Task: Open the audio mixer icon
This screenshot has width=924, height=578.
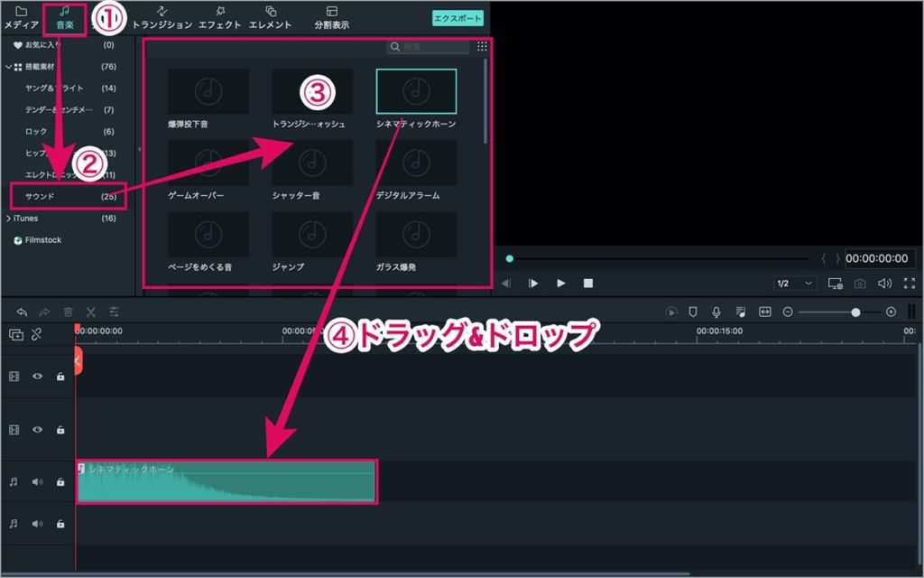Action: 741,312
